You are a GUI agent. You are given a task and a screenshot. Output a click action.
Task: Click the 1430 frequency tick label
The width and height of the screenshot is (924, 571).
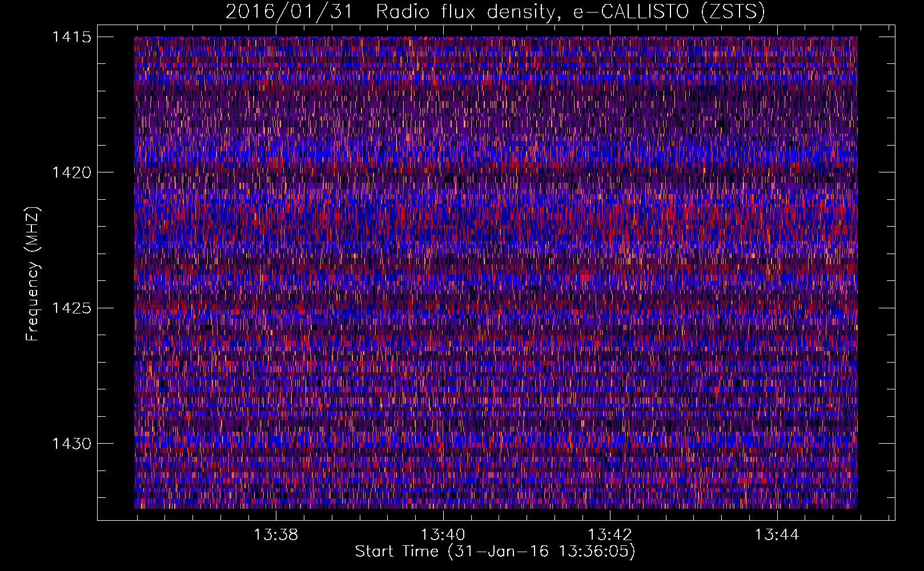[72, 444]
